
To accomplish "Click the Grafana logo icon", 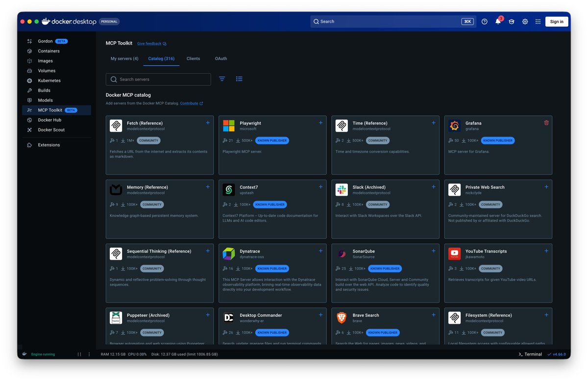I will pyautogui.click(x=454, y=126).
